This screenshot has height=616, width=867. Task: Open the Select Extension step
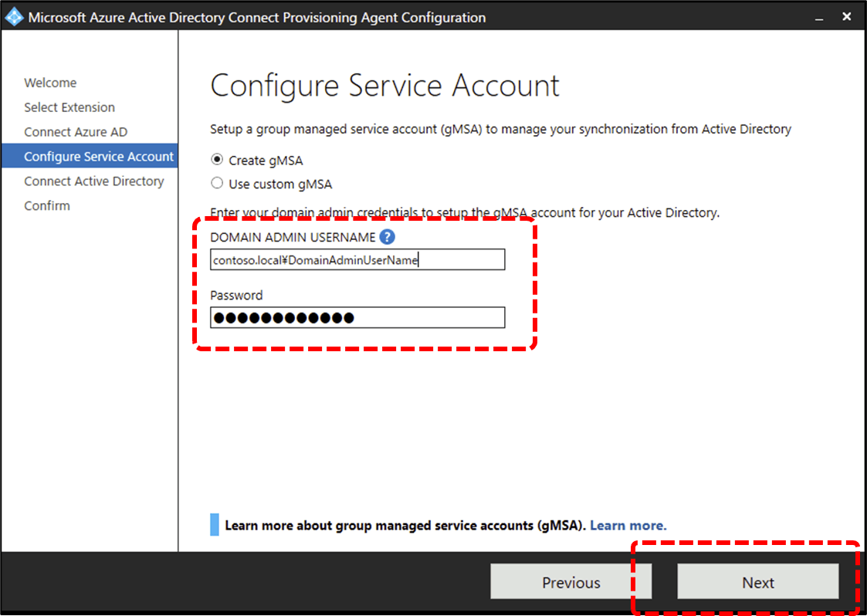pos(69,107)
